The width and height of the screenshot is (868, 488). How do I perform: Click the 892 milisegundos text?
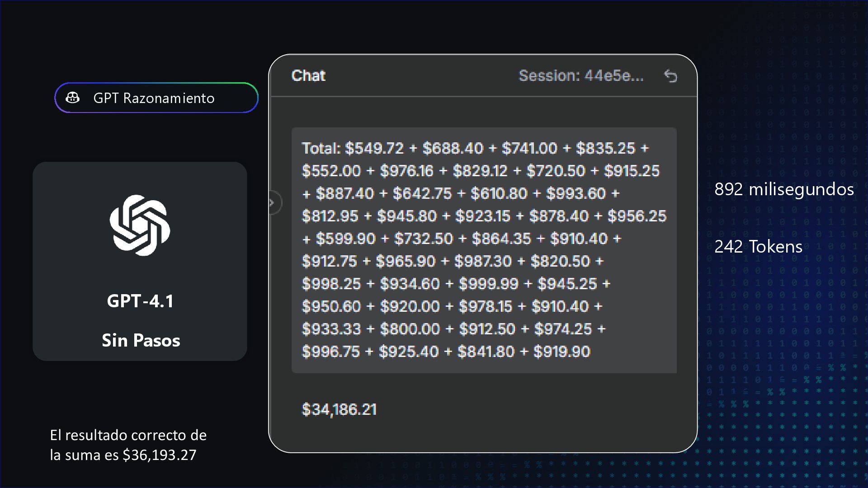pyautogui.click(x=784, y=189)
